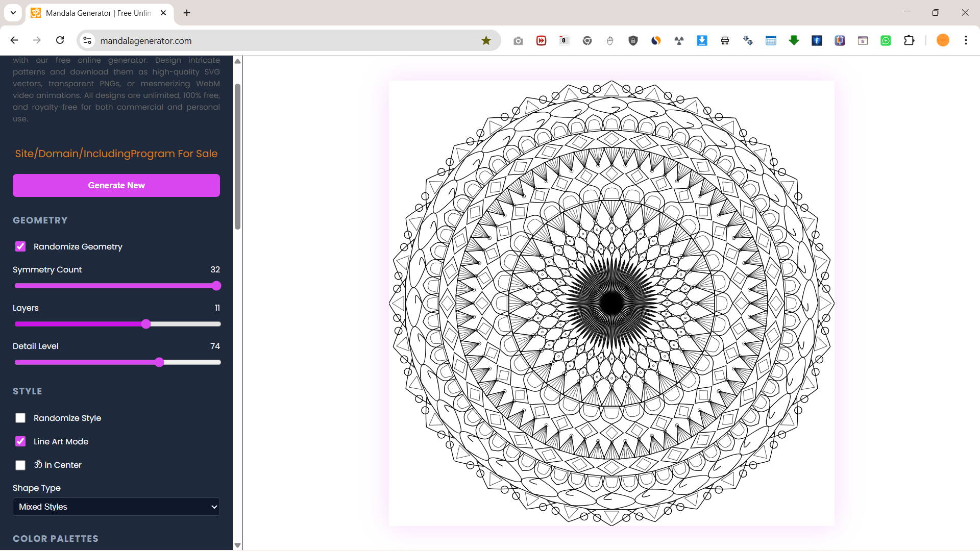Click the green download arrow extension
The height and width of the screenshot is (551, 980).
coord(794,41)
